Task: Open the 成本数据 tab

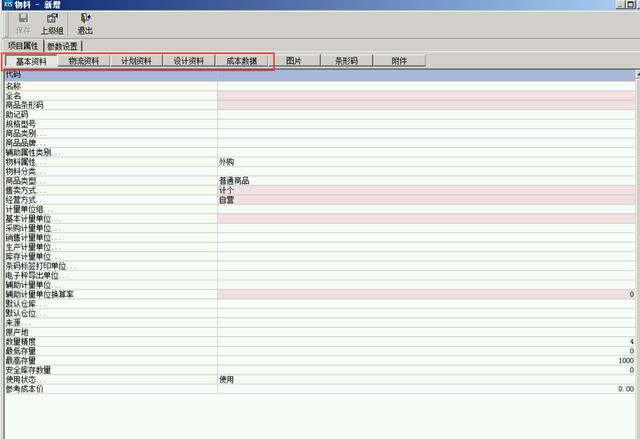Action: 242,61
